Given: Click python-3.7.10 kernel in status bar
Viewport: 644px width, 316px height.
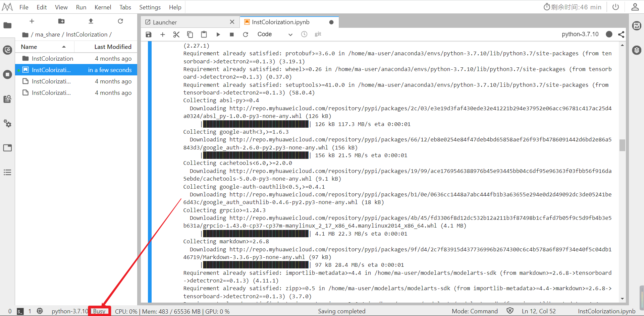Looking at the screenshot, I should click(x=70, y=311).
